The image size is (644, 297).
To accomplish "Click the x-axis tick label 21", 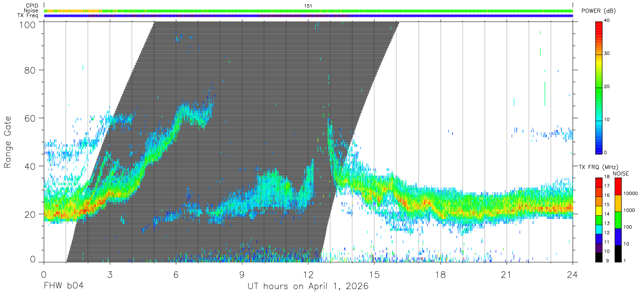I will pyautogui.click(x=507, y=274).
